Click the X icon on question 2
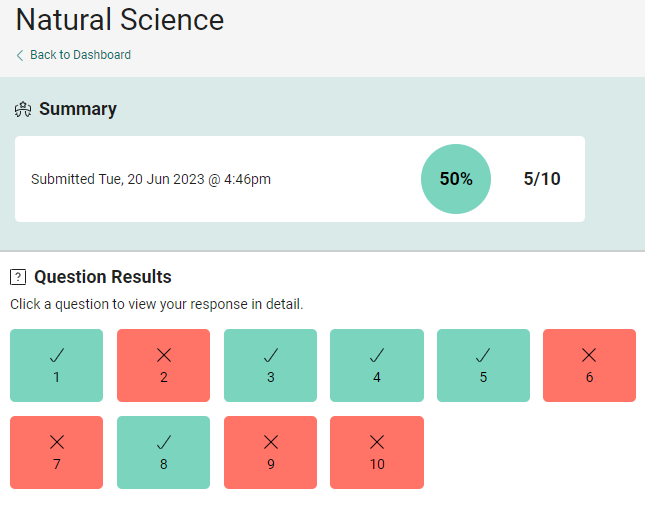Viewport: 645px width, 511px height. pos(163,355)
